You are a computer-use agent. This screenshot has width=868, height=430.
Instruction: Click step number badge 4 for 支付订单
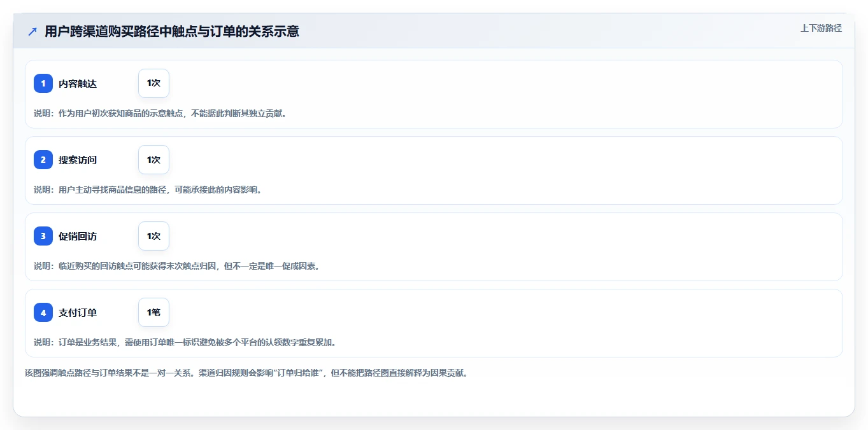point(43,312)
